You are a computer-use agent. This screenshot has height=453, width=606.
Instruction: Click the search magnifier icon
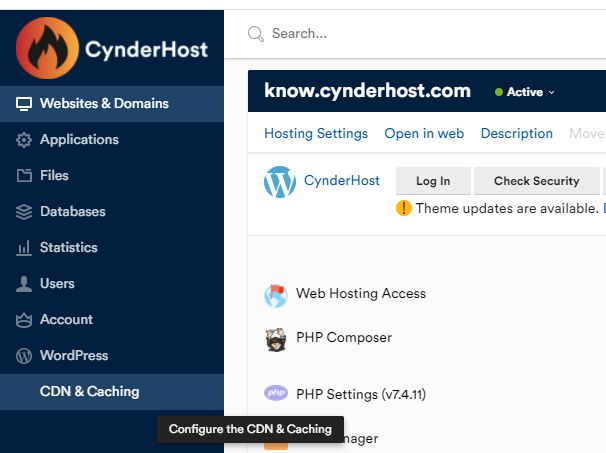255,34
